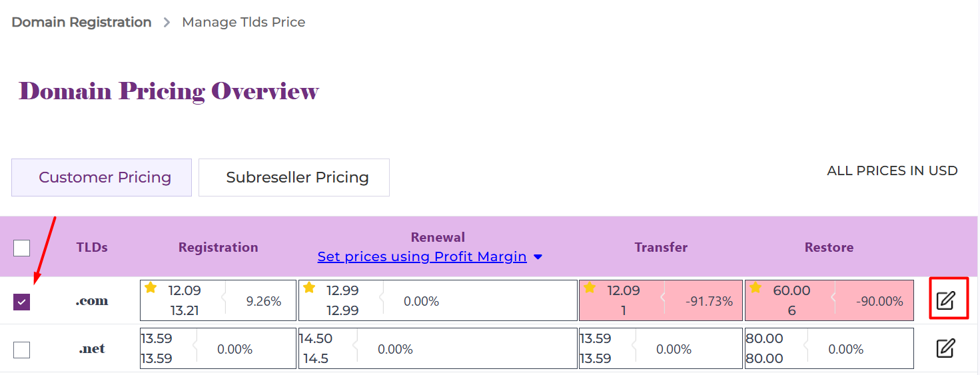The image size is (980, 375).
Task: Click the edit icon for .com row
Action: tap(945, 300)
